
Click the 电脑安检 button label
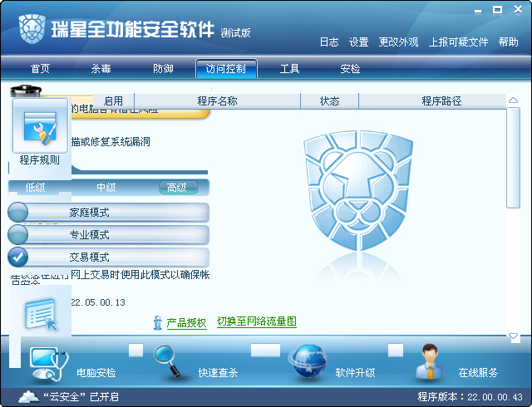(96, 373)
